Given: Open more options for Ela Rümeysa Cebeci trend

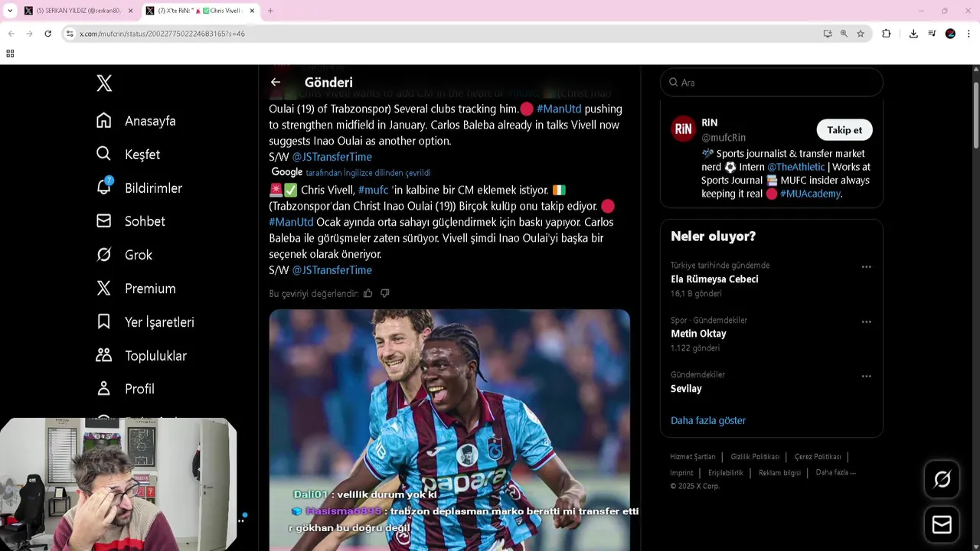Looking at the screenshot, I should click(866, 267).
